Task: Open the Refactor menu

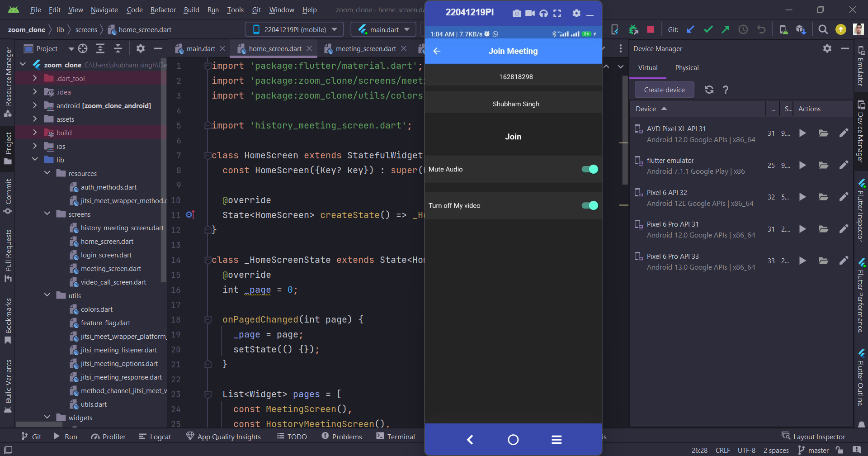Action: [163, 9]
